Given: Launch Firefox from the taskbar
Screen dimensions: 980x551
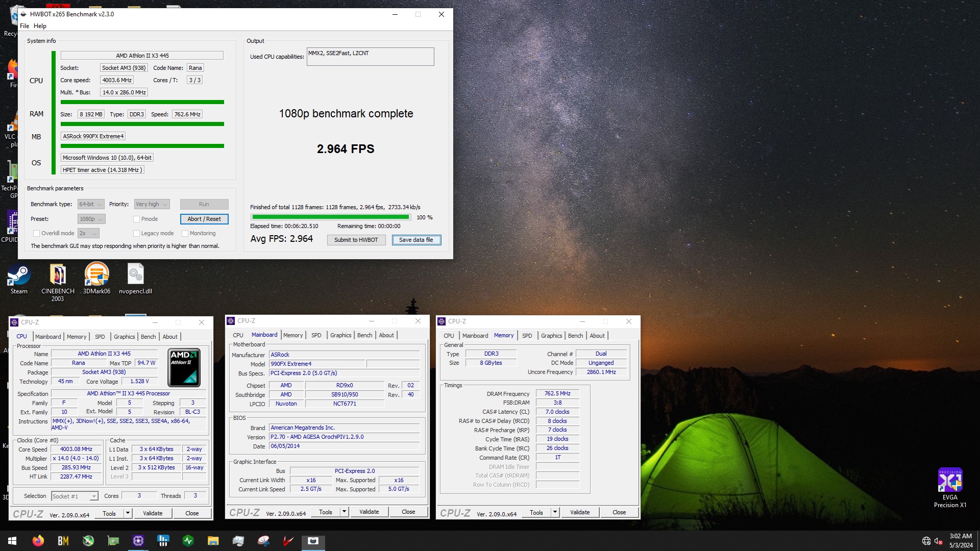Looking at the screenshot, I should click(x=38, y=541).
